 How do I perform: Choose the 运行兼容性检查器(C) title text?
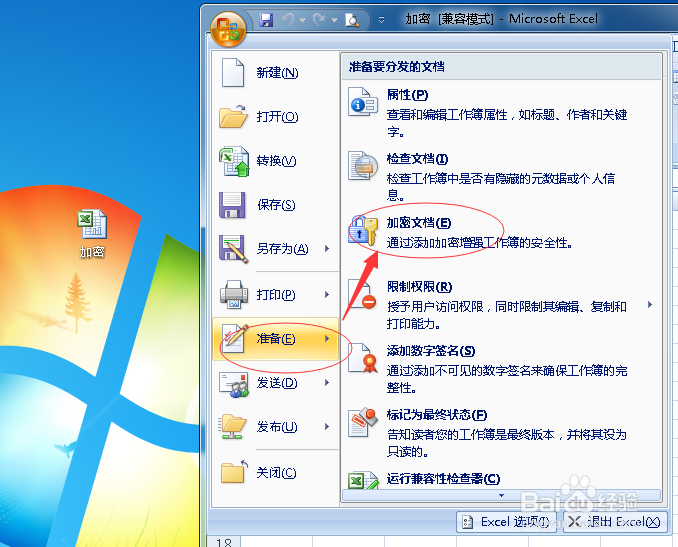click(443, 479)
